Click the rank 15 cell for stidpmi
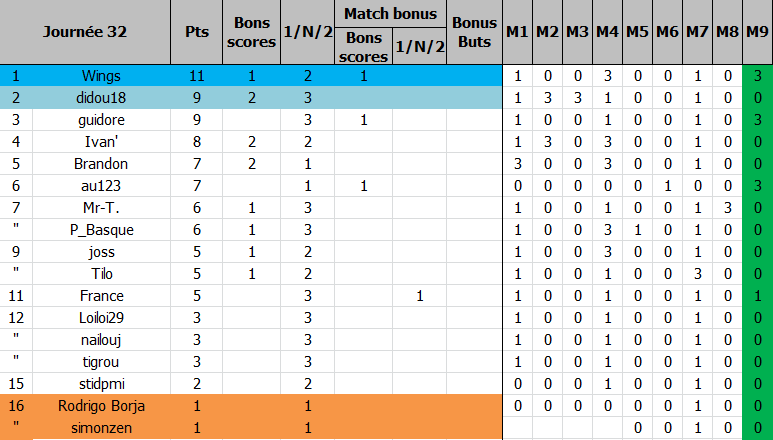Image resolution: width=773 pixels, height=440 pixels. [16, 384]
